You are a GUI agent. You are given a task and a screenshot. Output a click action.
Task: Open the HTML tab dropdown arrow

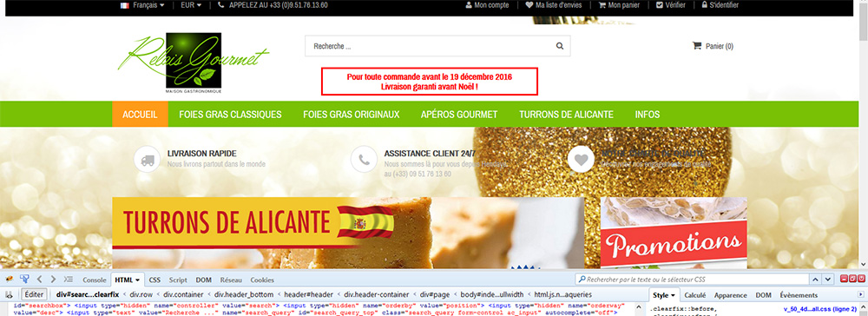[137, 280]
